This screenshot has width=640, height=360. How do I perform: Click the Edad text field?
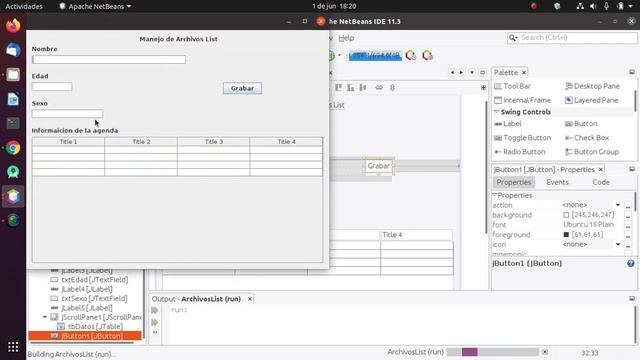[52, 87]
